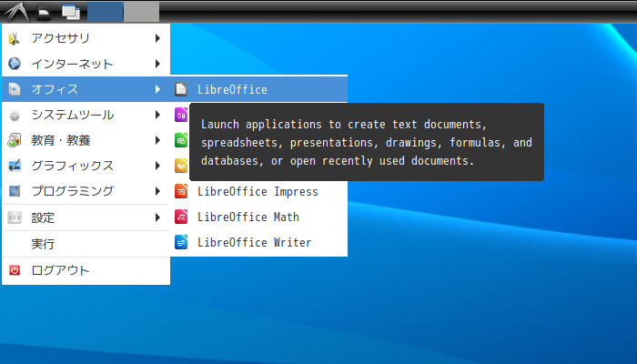Click the icon beside プログラミング
Viewport: 637px width, 364px height.
15,191
